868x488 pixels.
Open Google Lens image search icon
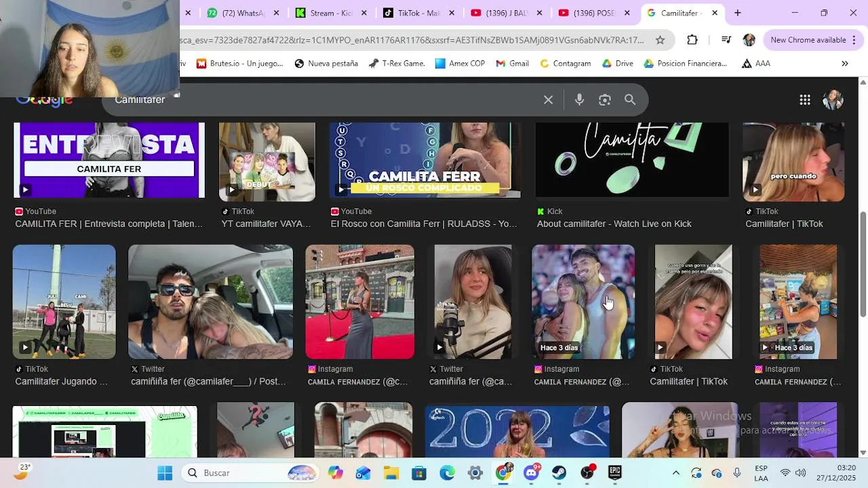[605, 100]
